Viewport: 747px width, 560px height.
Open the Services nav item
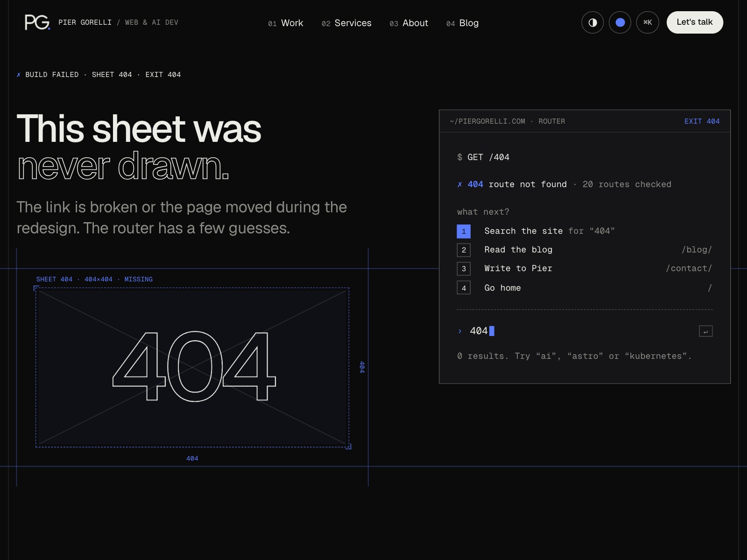(346, 23)
